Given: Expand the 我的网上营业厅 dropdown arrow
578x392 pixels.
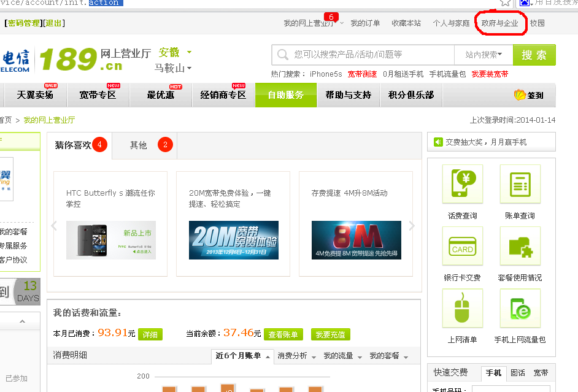Looking at the screenshot, I should tap(342, 23).
